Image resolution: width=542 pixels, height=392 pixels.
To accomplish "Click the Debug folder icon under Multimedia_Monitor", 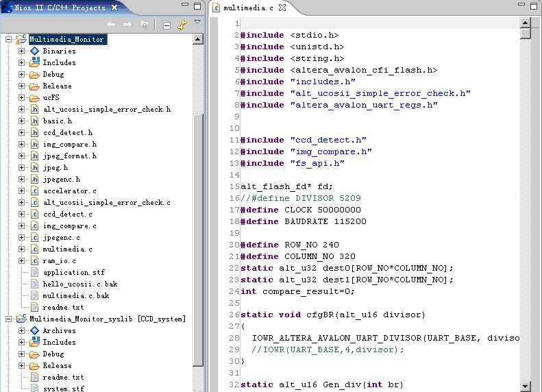I will click(34, 75).
